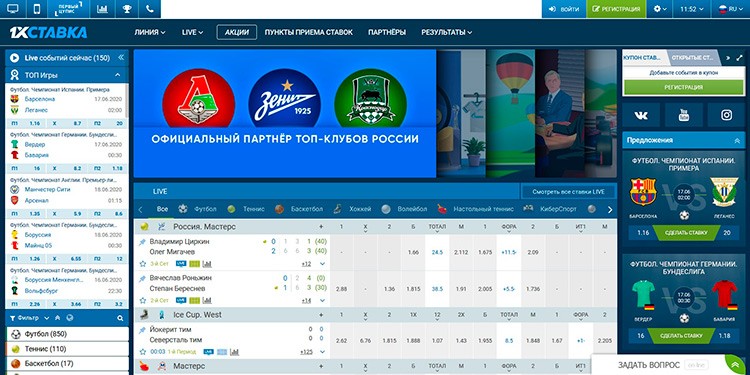Open live stream for Вячеслав Роньжин match

[181, 300]
